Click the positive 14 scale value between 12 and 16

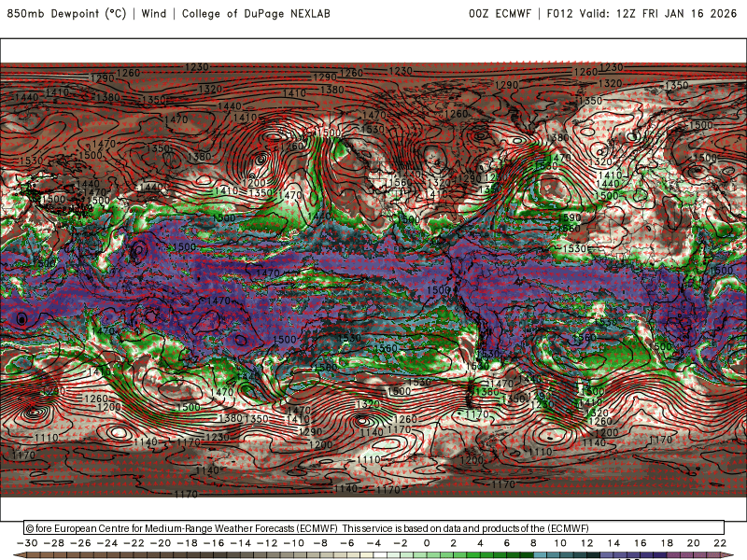click(x=613, y=543)
